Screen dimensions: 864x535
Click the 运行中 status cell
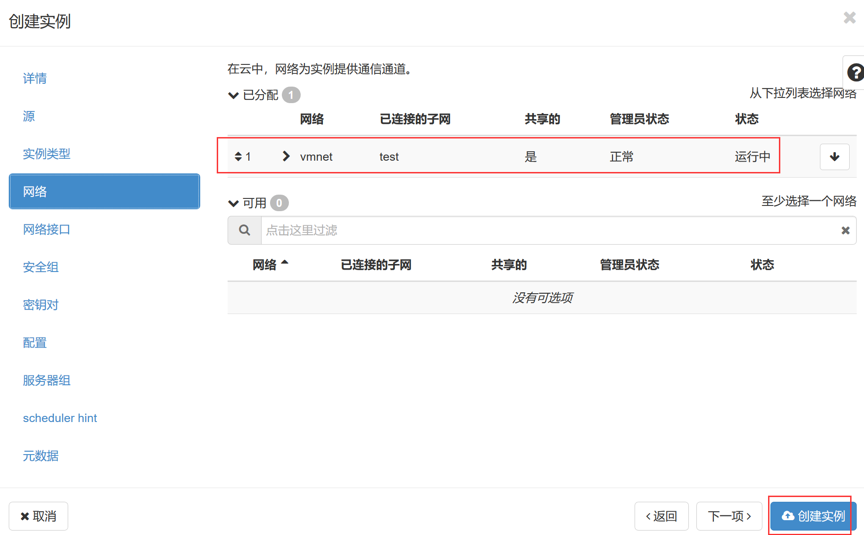click(x=752, y=156)
